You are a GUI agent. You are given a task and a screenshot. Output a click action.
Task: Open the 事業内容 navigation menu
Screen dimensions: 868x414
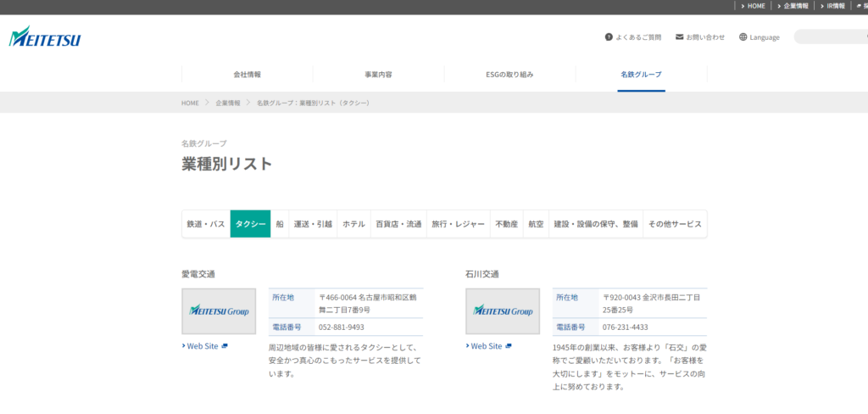point(378,75)
